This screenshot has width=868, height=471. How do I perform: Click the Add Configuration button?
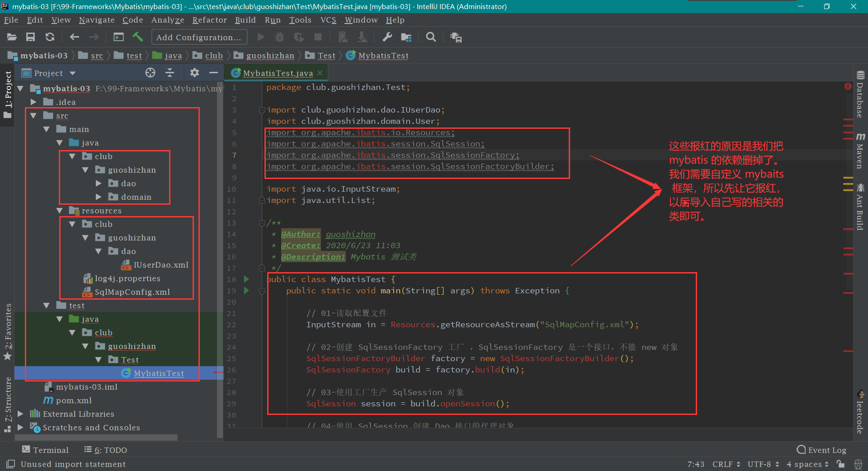tap(199, 37)
